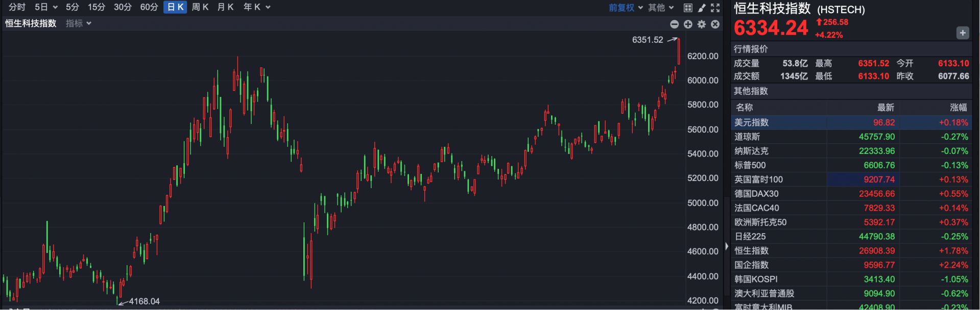Zoom out chart with the minus icon

coord(674,24)
